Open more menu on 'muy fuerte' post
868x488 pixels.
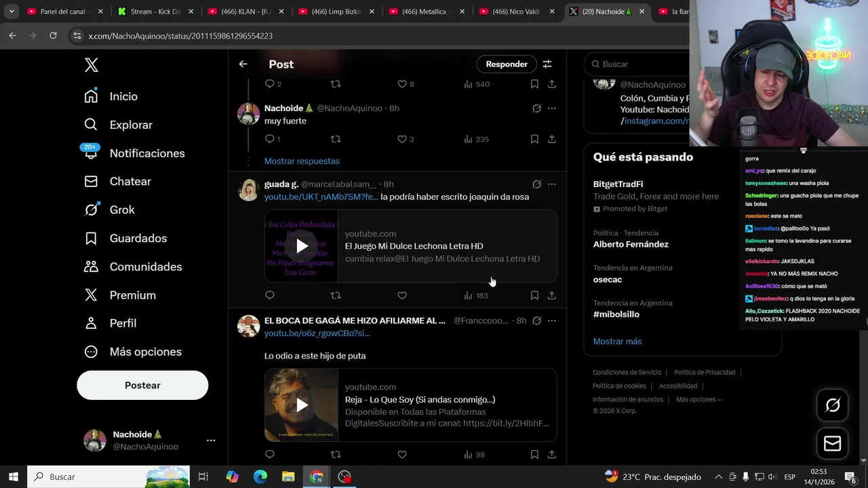552,108
